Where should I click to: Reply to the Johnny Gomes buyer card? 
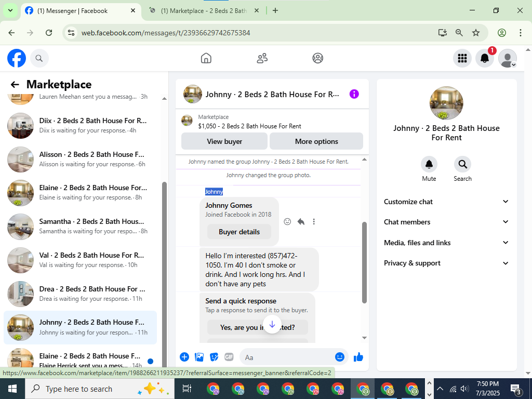301,221
